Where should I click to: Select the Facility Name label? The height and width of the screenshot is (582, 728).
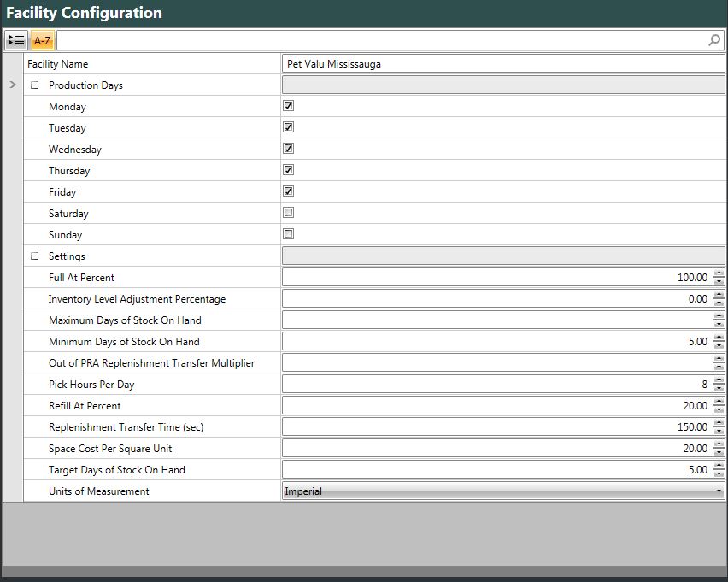coord(57,63)
